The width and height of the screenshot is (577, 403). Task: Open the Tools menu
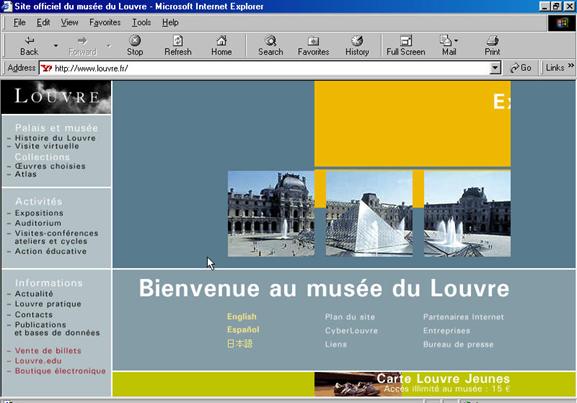point(142,23)
